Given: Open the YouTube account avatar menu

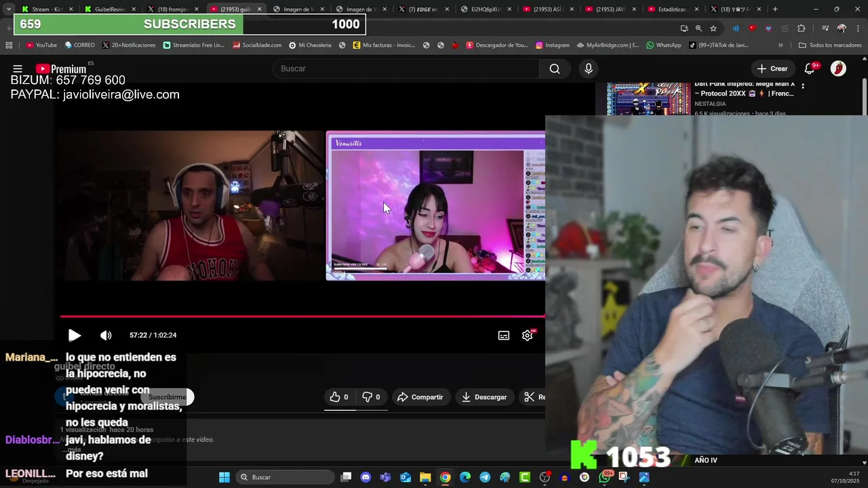Looking at the screenshot, I should [x=838, y=68].
